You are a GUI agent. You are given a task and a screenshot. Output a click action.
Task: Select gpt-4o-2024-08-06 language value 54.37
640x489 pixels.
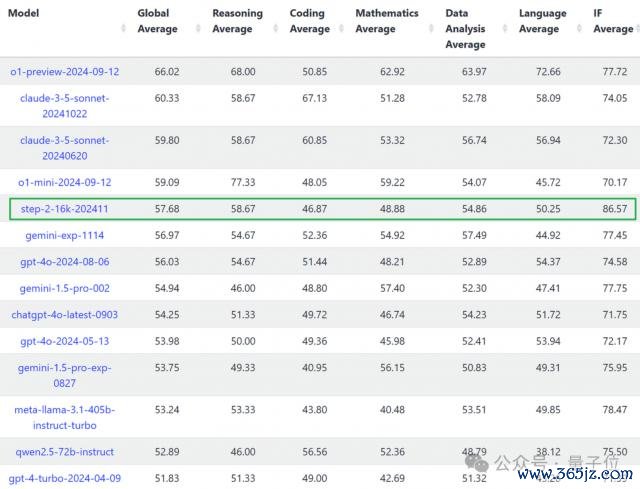[x=548, y=262]
